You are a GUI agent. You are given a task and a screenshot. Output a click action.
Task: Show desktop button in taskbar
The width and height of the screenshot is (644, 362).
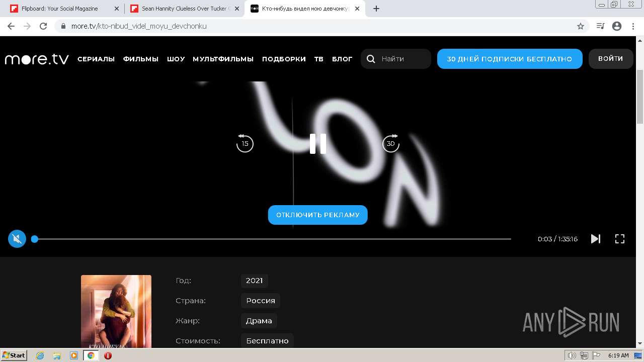point(638,355)
